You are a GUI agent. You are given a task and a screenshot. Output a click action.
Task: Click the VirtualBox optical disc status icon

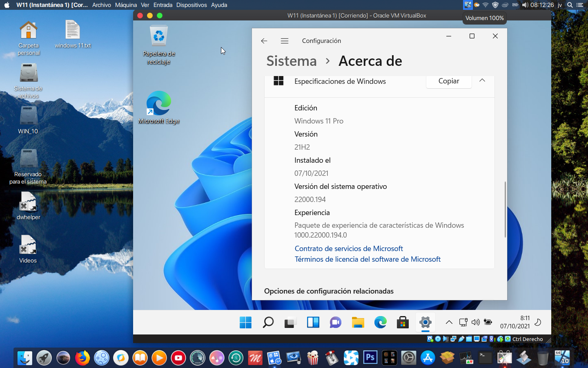click(x=438, y=339)
